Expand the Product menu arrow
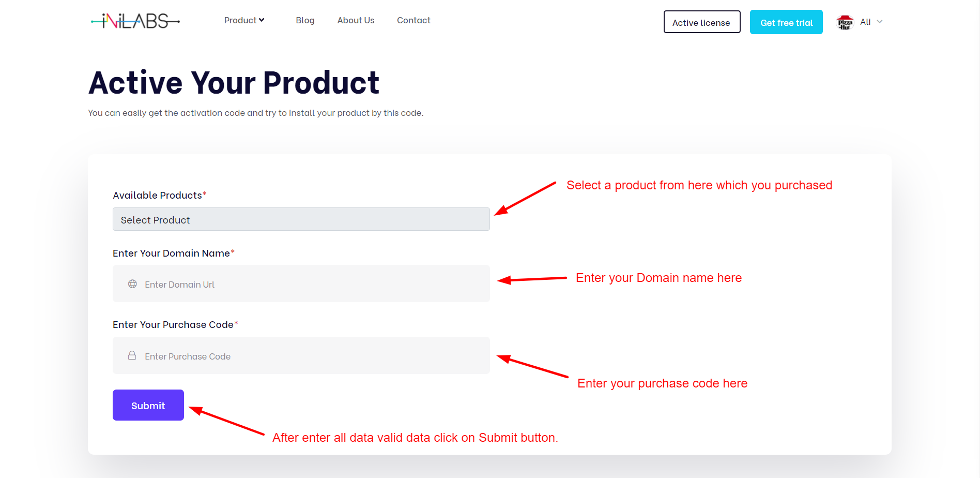The width and height of the screenshot is (980, 478). (262, 20)
